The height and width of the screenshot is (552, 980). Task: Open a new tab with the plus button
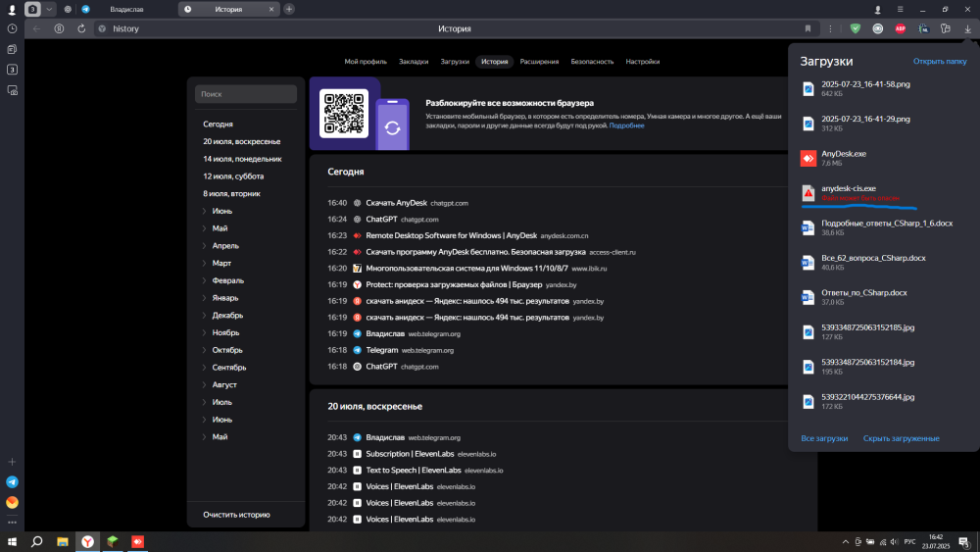click(x=289, y=10)
